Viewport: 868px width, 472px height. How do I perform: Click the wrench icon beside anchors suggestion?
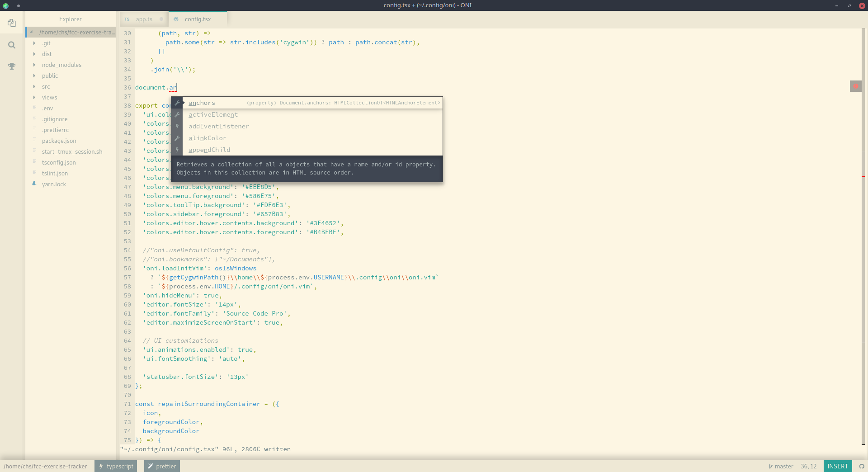tap(177, 103)
